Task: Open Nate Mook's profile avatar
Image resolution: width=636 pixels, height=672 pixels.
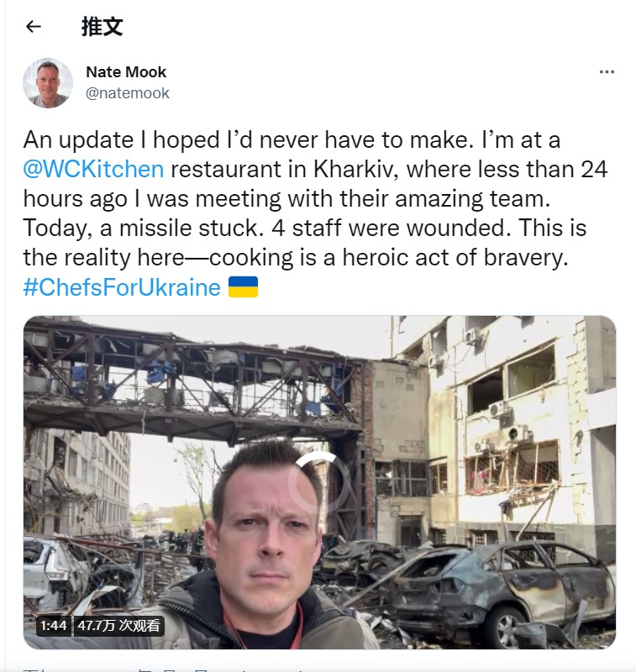Action: point(48,83)
